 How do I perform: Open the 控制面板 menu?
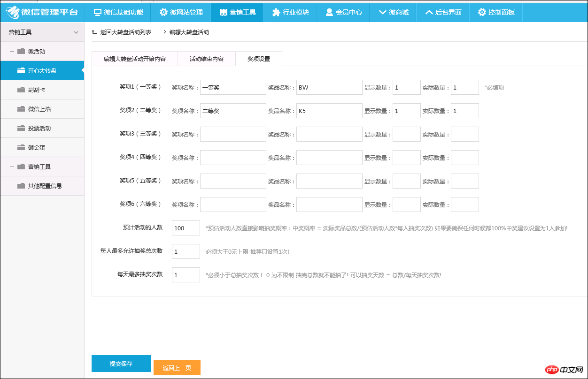(x=496, y=12)
